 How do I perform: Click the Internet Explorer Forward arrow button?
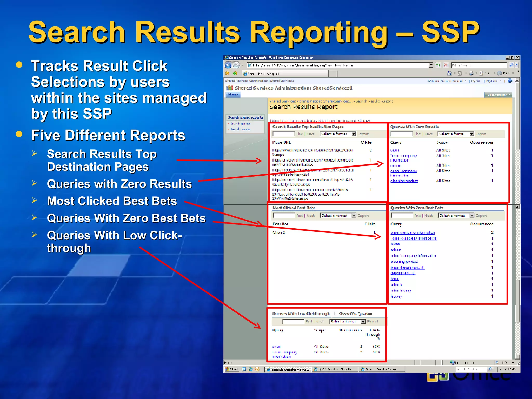coord(236,65)
